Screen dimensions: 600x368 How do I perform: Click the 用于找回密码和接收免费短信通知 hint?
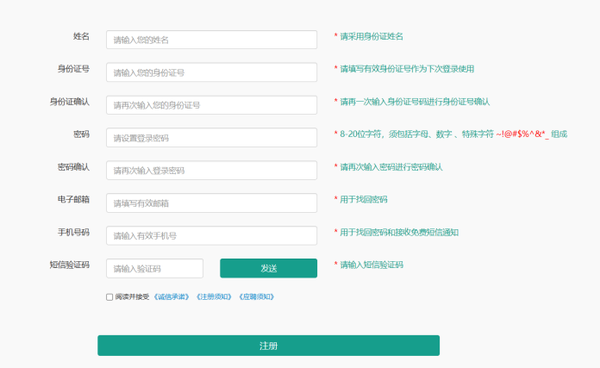pyautogui.click(x=399, y=233)
